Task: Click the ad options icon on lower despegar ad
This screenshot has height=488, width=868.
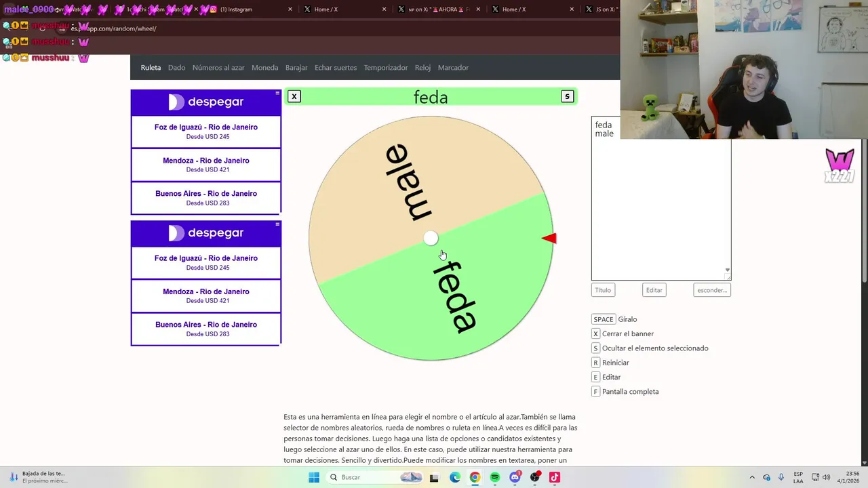Action: click(277, 224)
